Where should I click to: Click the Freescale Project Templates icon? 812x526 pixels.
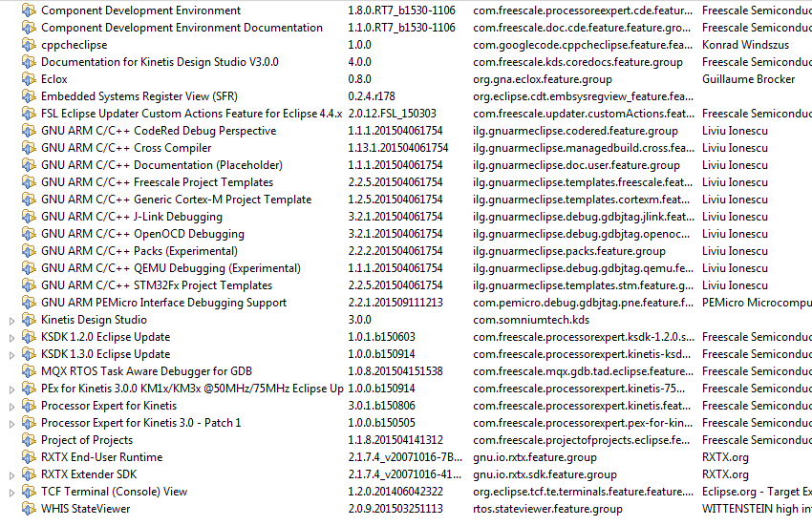pyautogui.click(x=29, y=182)
